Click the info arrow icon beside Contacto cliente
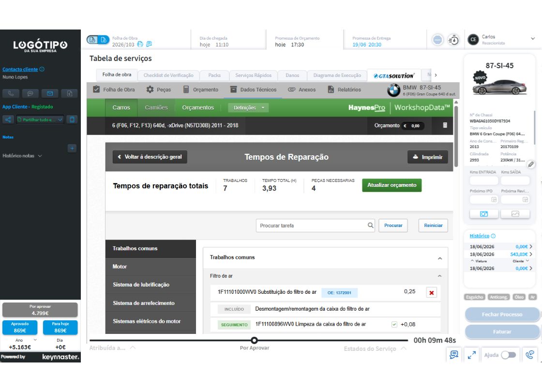 (x=42, y=69)
